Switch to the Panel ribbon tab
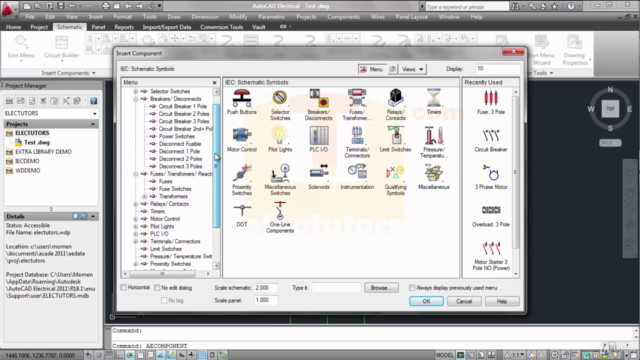This screenshot has height=360, width=640. click(x=98, y=27)
